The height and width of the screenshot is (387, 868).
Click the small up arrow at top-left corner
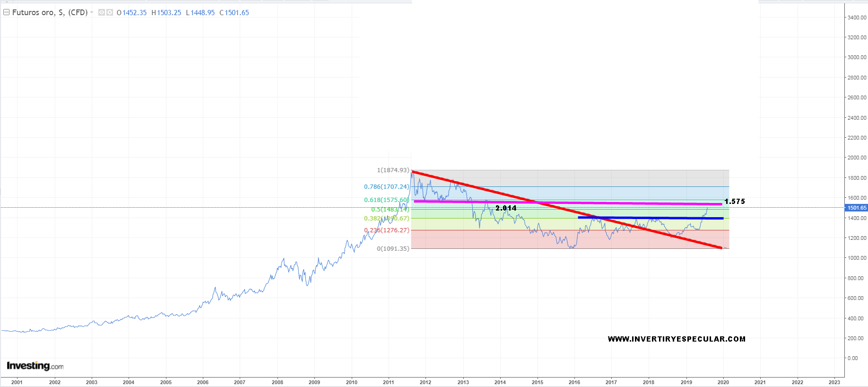click(7, 2)
